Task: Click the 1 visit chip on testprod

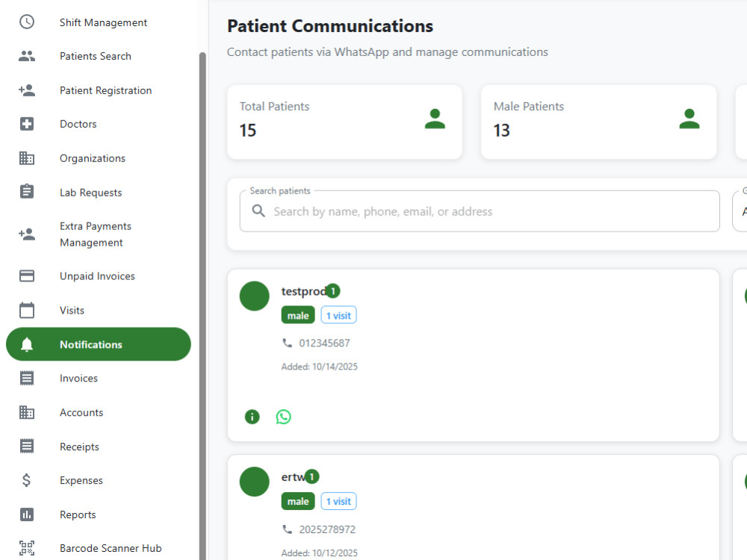Action: pos(338,315)
